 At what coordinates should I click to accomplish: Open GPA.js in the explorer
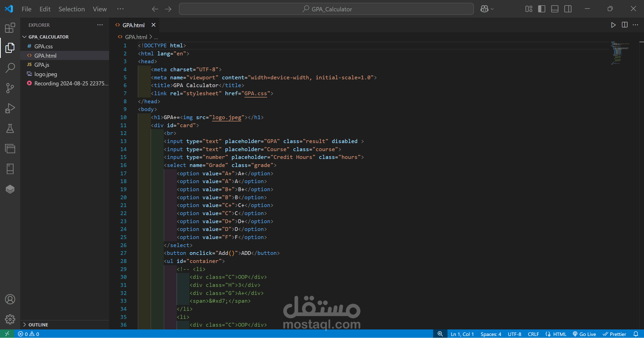[x=42, y=65]
